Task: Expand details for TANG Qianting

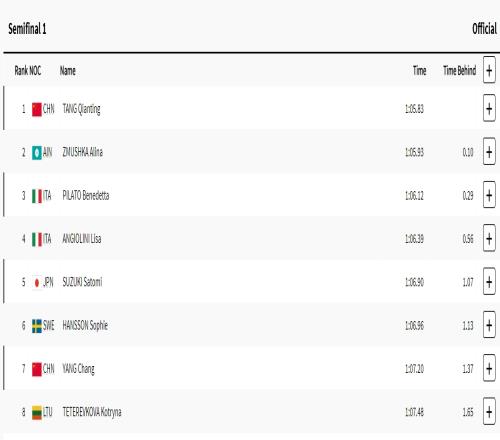Action: click(x=489, y=109)
